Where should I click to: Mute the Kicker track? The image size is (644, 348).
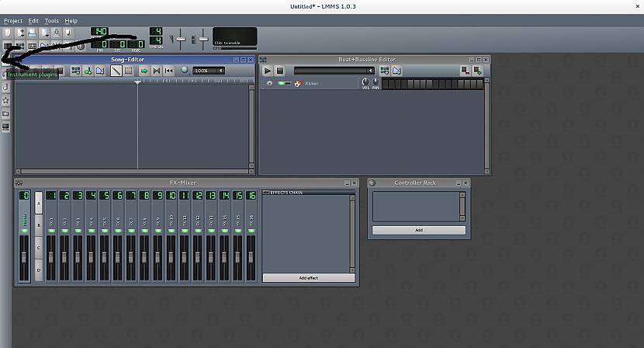(x=282, y=83)
